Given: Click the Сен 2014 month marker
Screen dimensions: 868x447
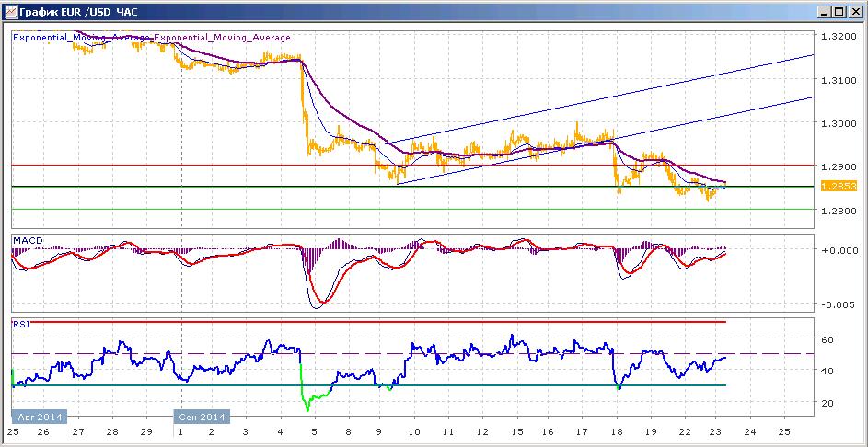Looking at the screenshot, I should tap(202, 417).
